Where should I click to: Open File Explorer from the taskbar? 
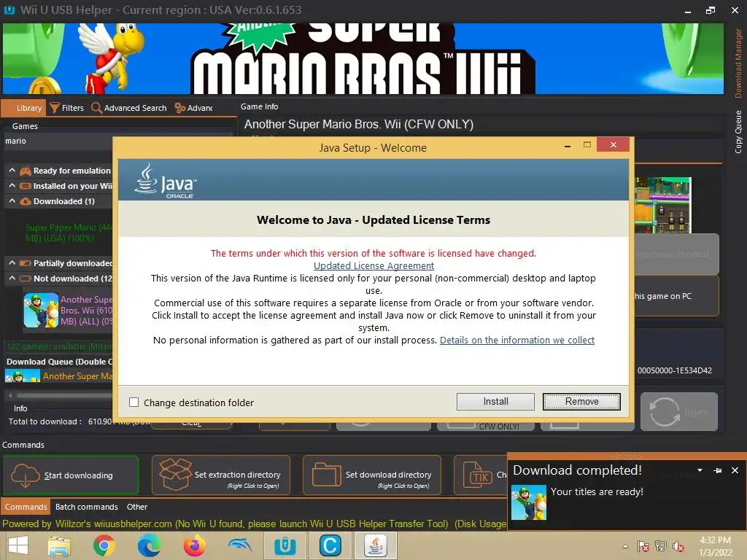(59, 545)
